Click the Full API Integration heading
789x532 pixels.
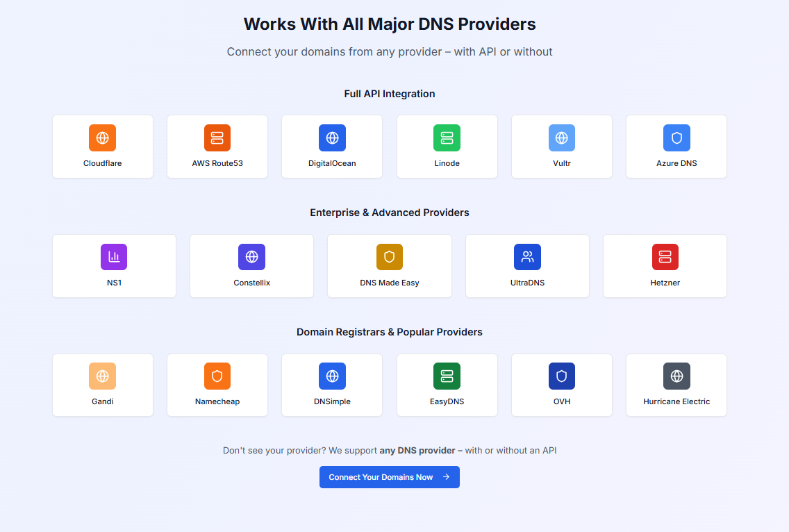click(390, 94)
